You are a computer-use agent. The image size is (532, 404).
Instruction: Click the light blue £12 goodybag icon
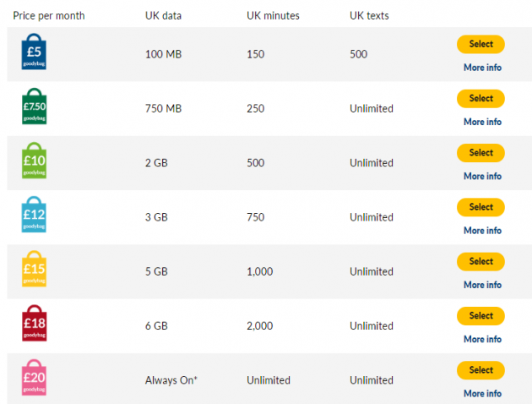pyautogui.click(x=35, y=216)
